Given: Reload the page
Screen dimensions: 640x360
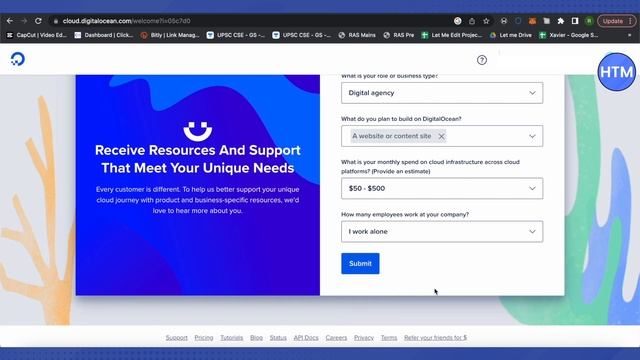Looking at the screenshot, I should tap(38, 21).
